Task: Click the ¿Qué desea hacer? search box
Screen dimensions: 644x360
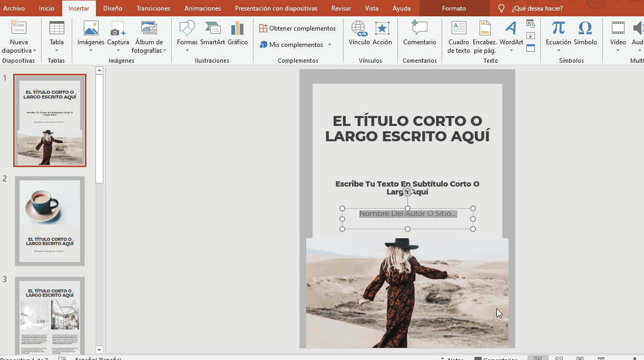Action: tap(537, 8)
